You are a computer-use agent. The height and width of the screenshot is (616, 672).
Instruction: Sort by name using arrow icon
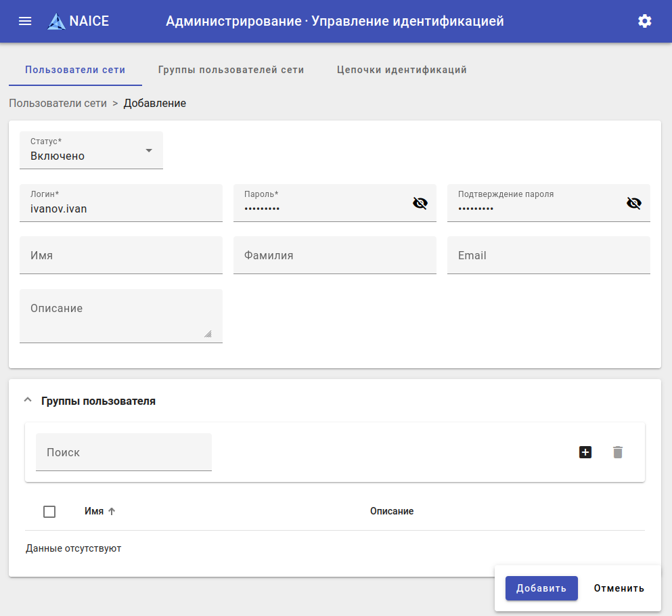tap(112, 511)
